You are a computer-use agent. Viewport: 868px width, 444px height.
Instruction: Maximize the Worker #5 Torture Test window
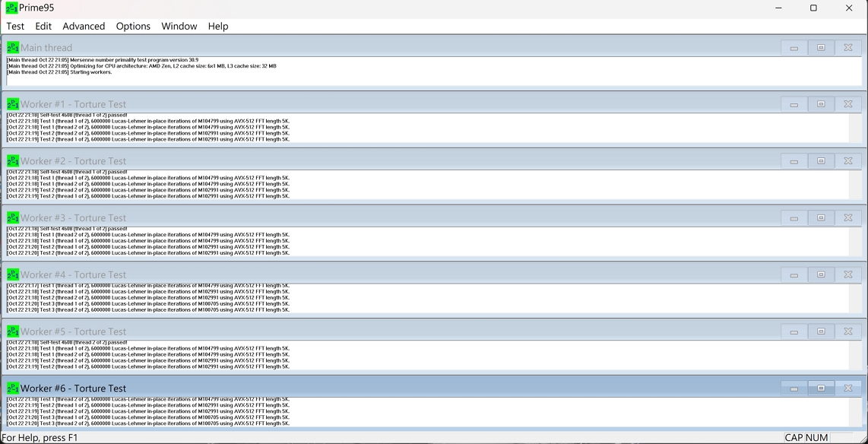pyautogui.click(x=821, y=331)
